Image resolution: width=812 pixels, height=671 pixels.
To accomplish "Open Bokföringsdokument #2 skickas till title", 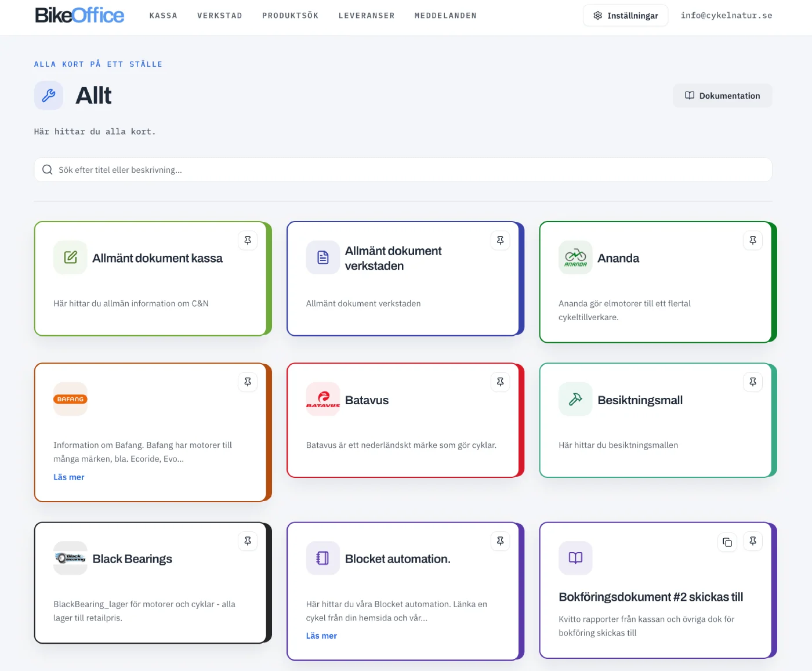I will 651,597.
